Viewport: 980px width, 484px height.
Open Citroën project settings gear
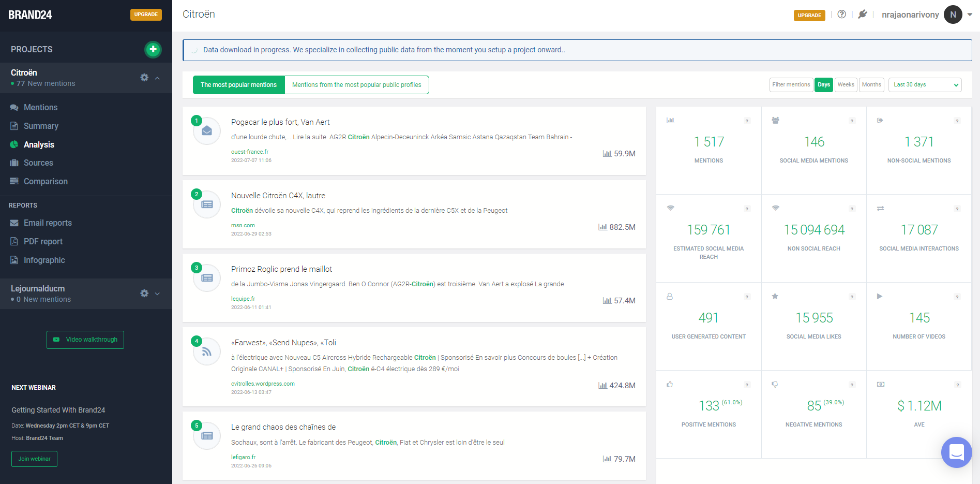tap(144, 78)
